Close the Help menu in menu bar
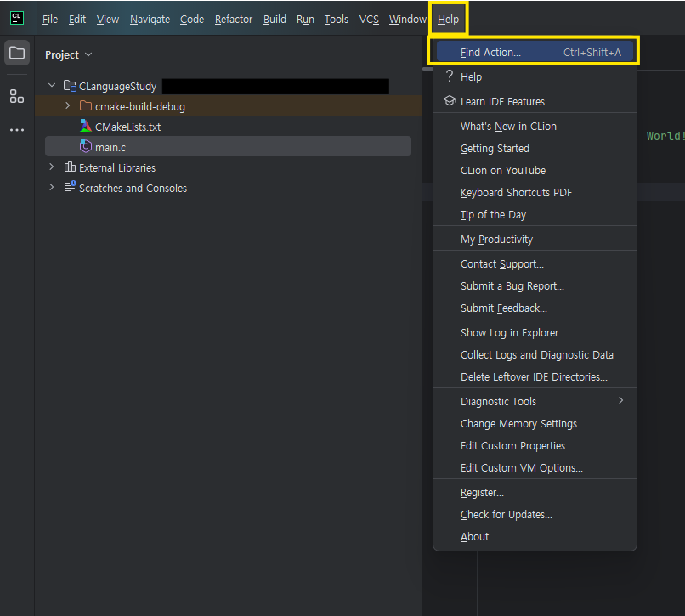 [x=448, y=20]
